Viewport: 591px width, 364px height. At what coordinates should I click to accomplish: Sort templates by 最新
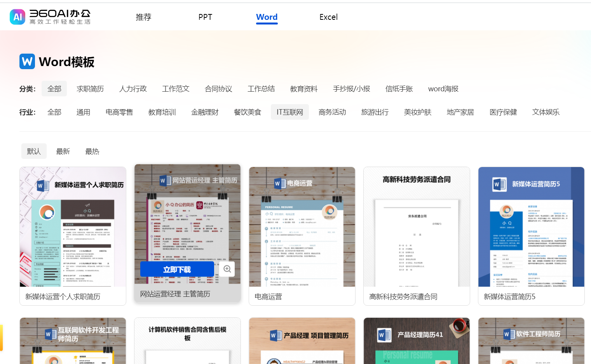click(63, 151)
